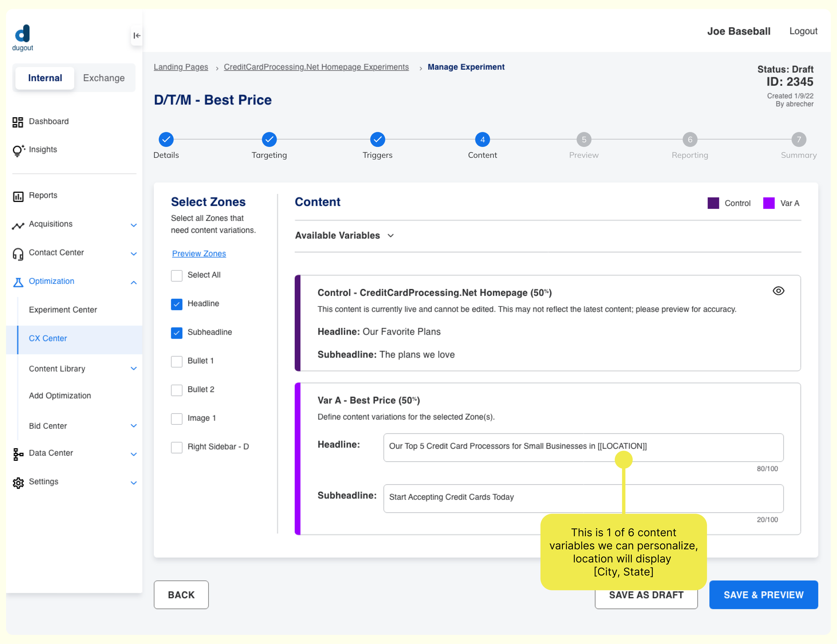Open Experiment Center in sidebar

[x=63, y=310]
